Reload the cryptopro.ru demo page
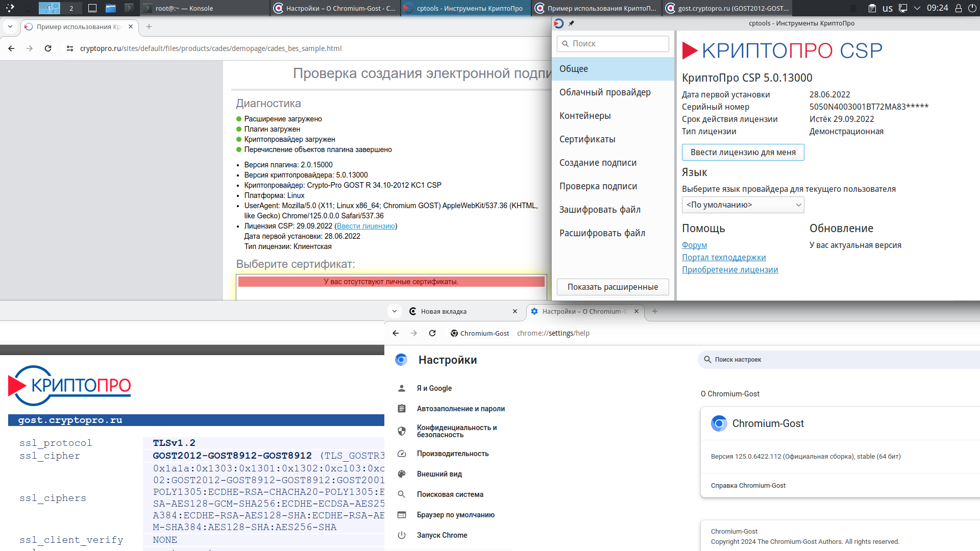Viewport: 980px width, 551px height. 48,48
